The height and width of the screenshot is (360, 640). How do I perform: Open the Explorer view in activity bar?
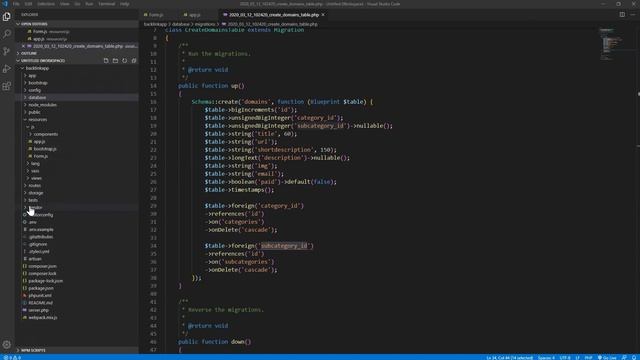pos(7,16)
